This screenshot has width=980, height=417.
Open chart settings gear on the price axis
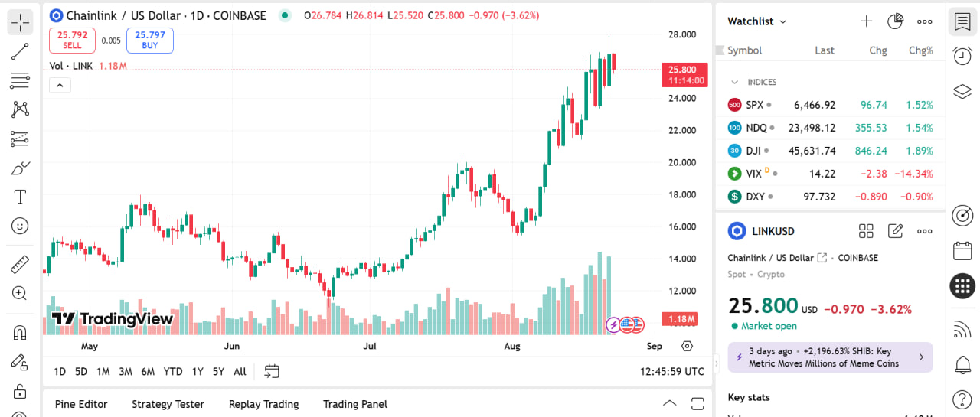[x=687, y=346]
